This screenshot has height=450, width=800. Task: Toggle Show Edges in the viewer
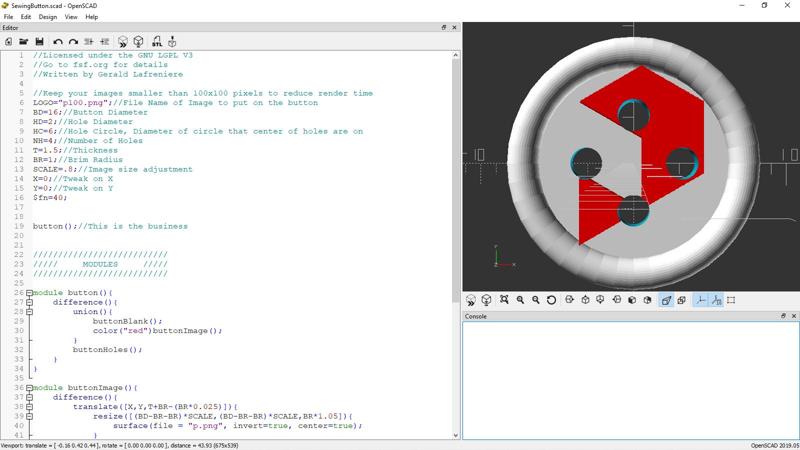click(x=731, y=300)
